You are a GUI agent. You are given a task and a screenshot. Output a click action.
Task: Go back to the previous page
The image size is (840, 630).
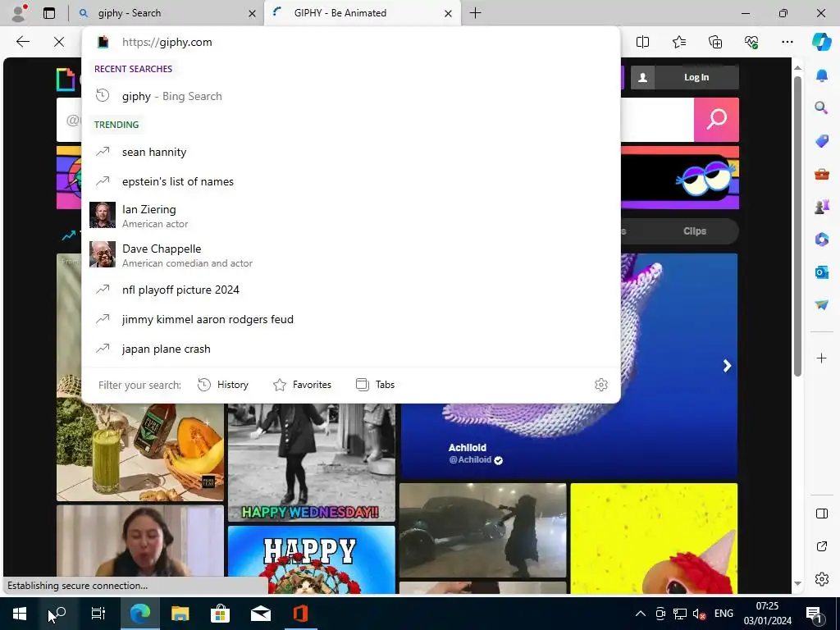tap(22, 42)
